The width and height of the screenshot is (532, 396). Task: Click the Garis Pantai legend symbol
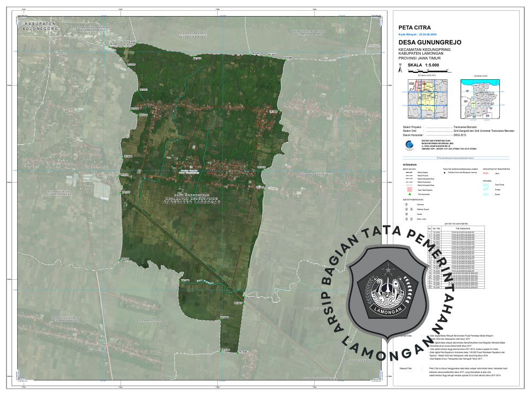(x=487, y=184)
